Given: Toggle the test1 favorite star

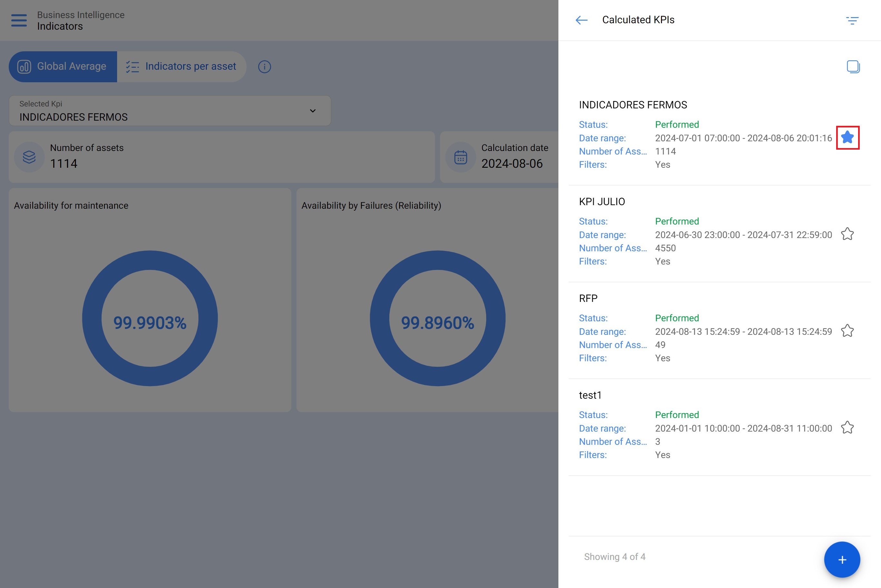Looking at the screenshot, I should (847, 428).
